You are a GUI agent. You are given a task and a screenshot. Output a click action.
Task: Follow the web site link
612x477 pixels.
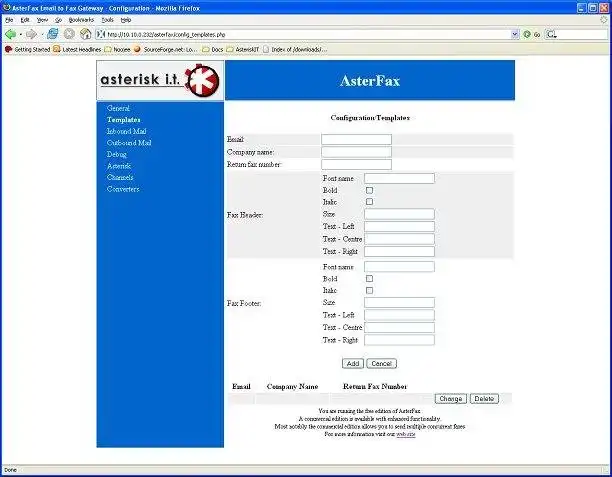406,434
